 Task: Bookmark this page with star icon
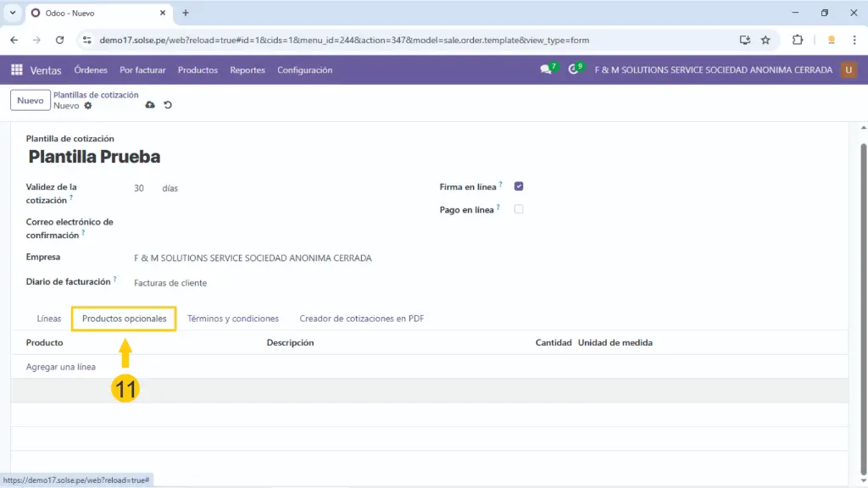click(765, 40)
